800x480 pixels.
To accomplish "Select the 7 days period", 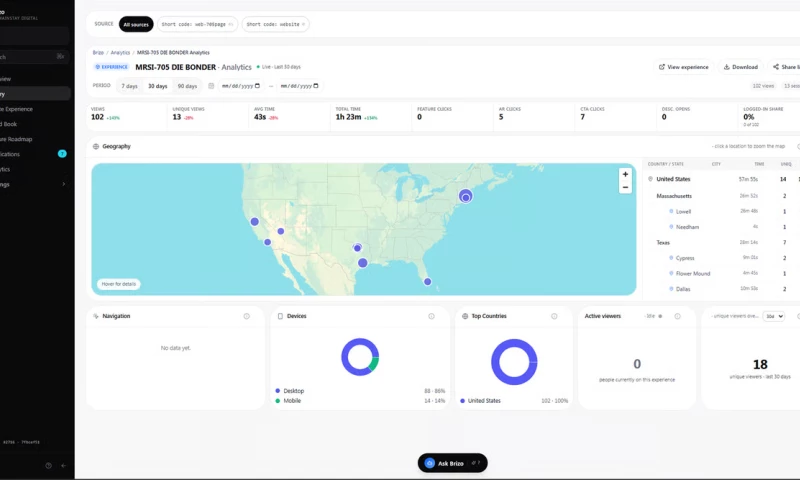I will [130, 86].
